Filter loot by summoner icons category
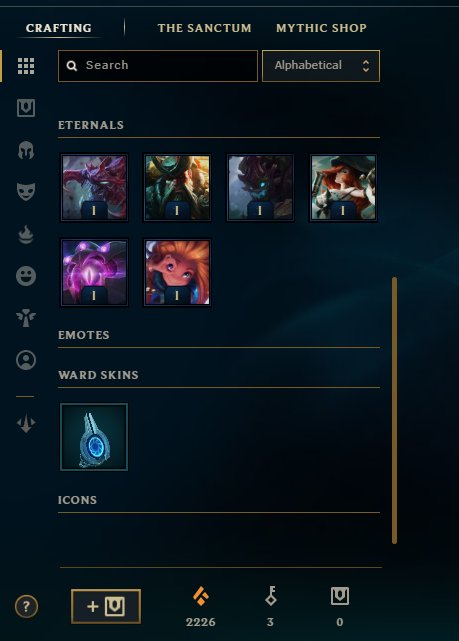The height and width of the screenshot is (641, 459). click(26, 360)
